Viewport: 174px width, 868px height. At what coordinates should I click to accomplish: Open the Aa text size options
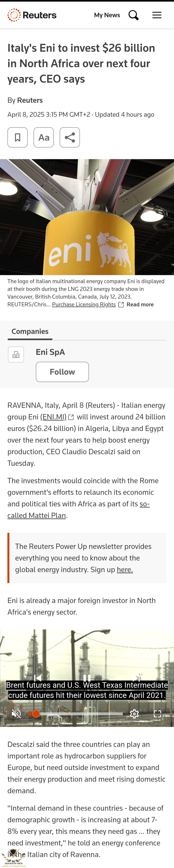click(44, 137)
